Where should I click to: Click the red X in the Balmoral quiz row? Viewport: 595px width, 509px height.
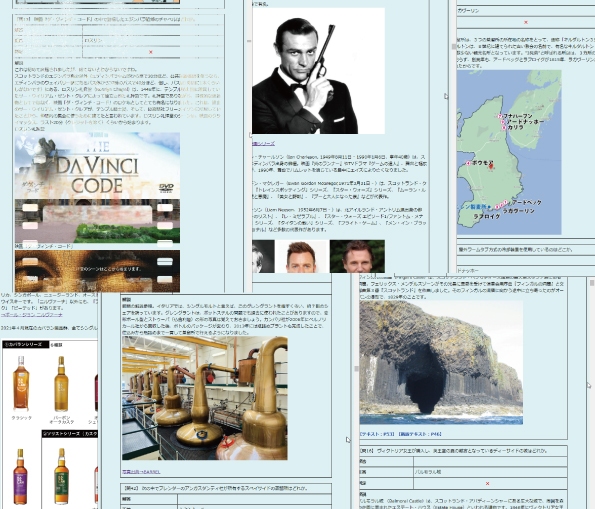(488, 484)
